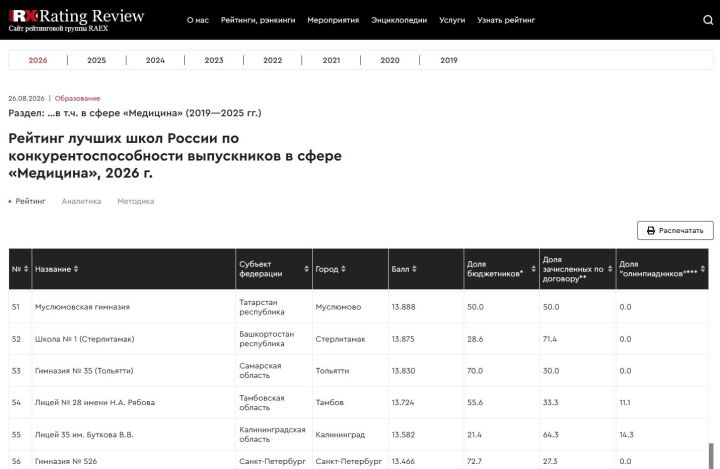Click the Калининград city cell
This screenshot has width=720, height=469.
pos(340,435)
